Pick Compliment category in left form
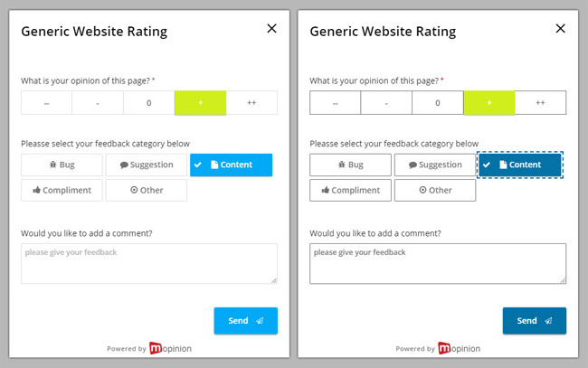This screenshot has height=368, width=588. 62,190
